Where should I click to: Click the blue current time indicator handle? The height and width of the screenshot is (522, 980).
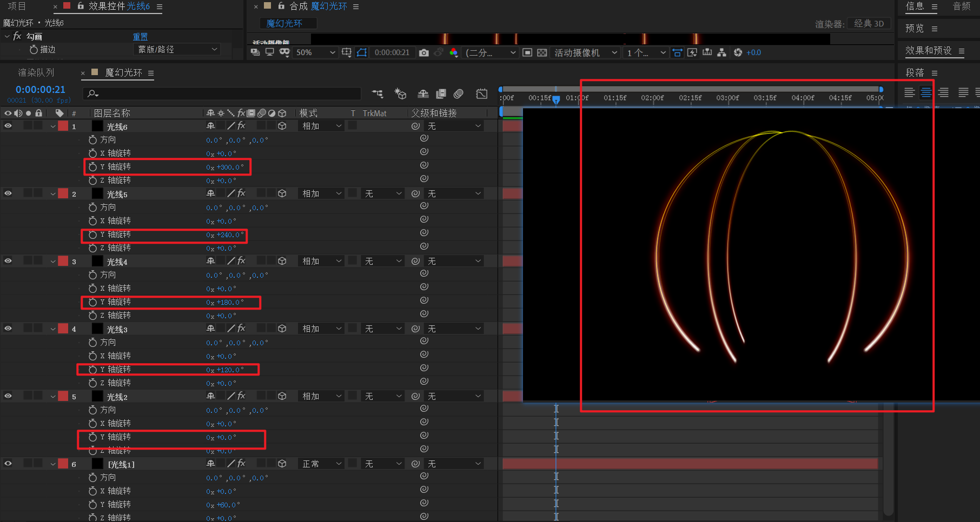tap(556, 99)
